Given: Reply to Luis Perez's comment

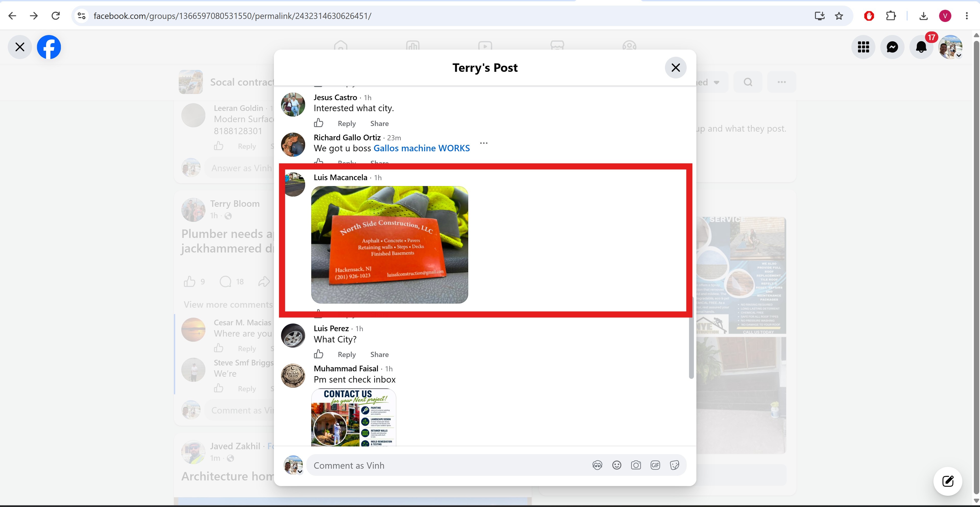Looking at the screenshot, I should tap(347, 355).
